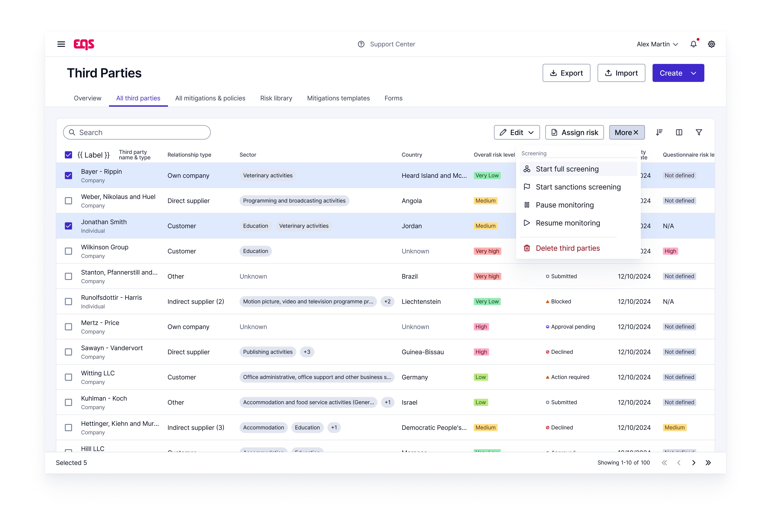Click the Sector column header
Image resolution: width=771 pixels, height=532 pixels.
(x=248, y=155)
